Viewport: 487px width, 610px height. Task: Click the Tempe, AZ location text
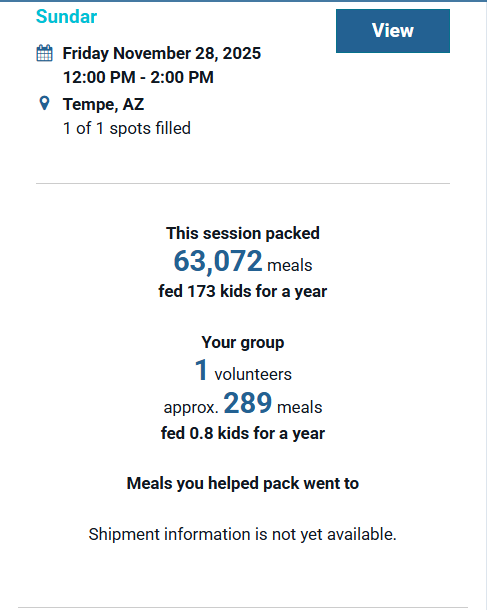click(103, 104)
